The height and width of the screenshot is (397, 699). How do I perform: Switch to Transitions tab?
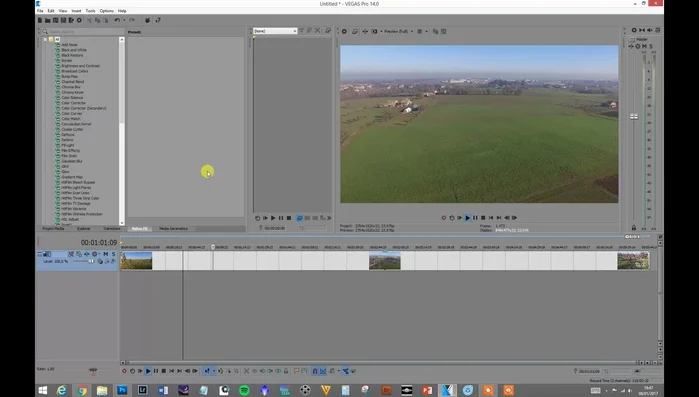111,229
